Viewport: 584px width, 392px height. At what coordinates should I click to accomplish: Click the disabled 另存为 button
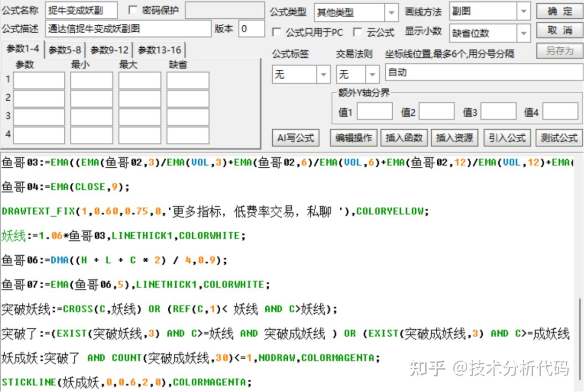pos(560,51)
